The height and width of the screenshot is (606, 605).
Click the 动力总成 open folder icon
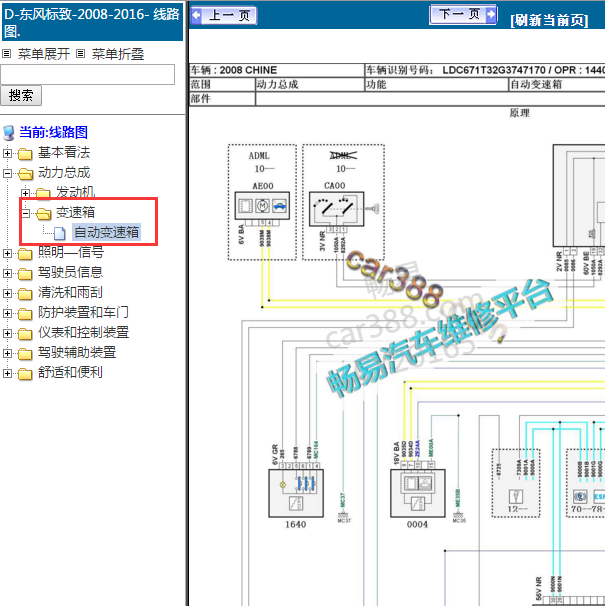26,174
